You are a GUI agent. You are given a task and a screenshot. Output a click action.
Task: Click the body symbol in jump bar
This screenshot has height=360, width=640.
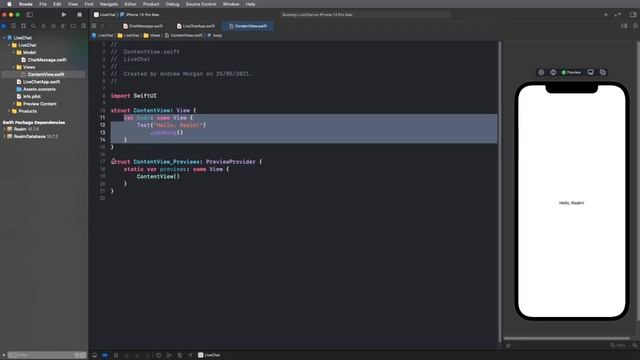point(215,36)
